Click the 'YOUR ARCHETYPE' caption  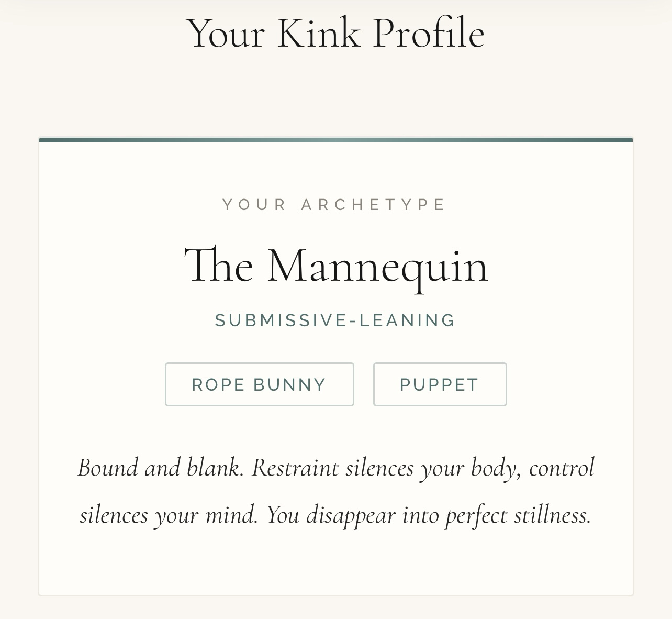click(335, 204)
